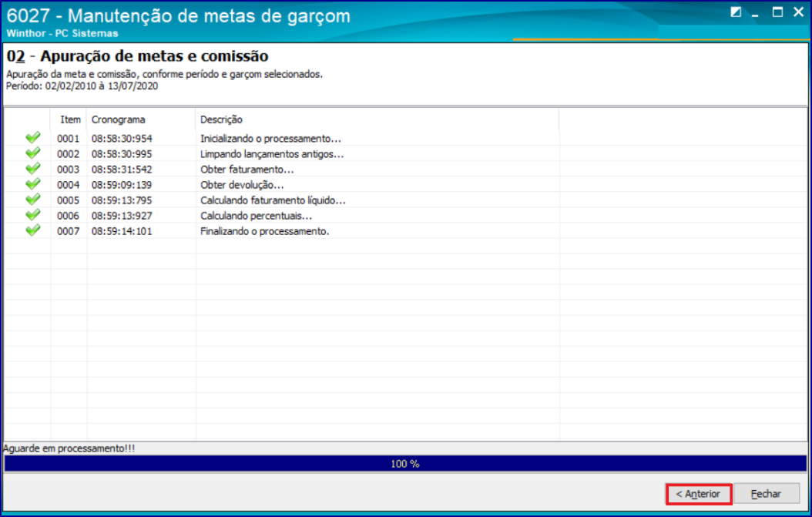Viewport: 812px width, 517px height.
Task: Click item number 0004
Action: pos(69,185)
